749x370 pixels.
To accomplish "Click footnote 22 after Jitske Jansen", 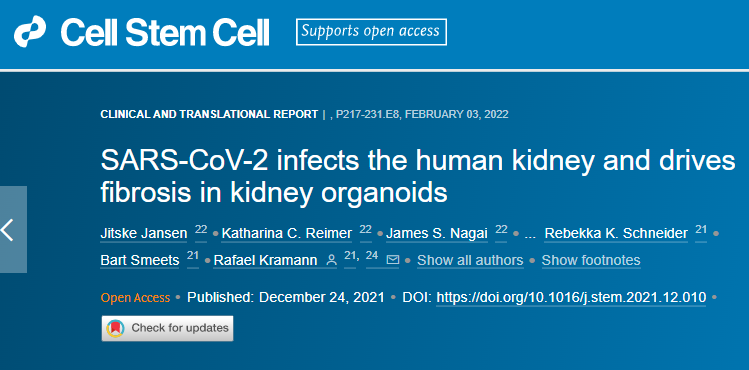I will click(x=201, y=230).
